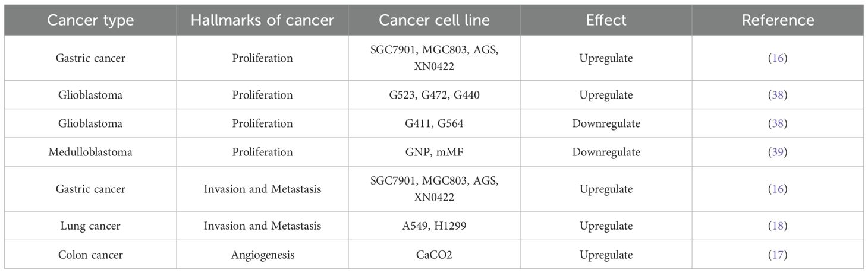
Task: Click the "Hallmarks of cancer" column header
Action: pos(262,20)
